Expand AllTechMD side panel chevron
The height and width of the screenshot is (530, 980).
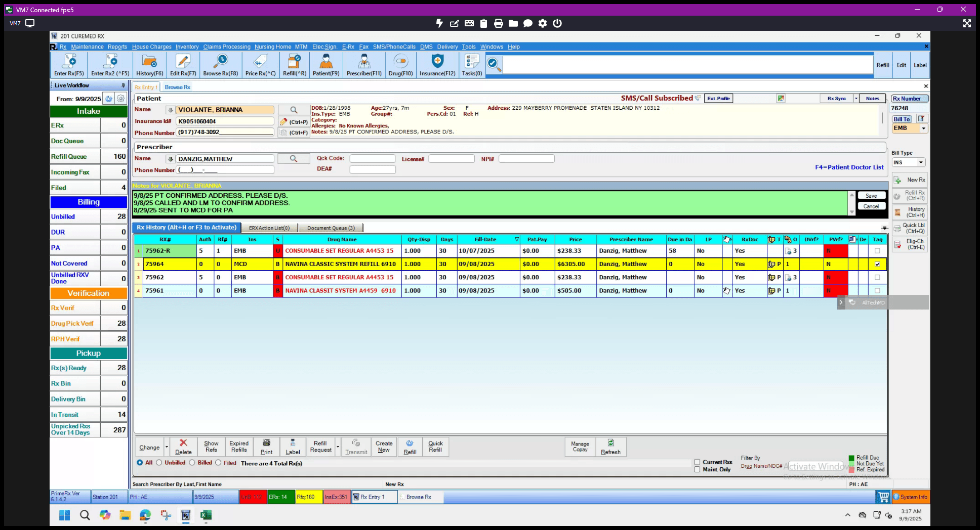(841, 302)
